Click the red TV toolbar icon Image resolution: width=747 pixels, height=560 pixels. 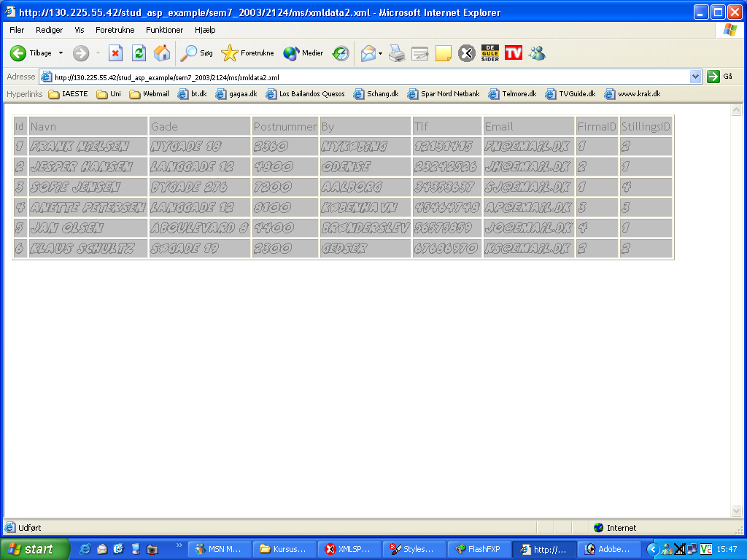point(514,53)
